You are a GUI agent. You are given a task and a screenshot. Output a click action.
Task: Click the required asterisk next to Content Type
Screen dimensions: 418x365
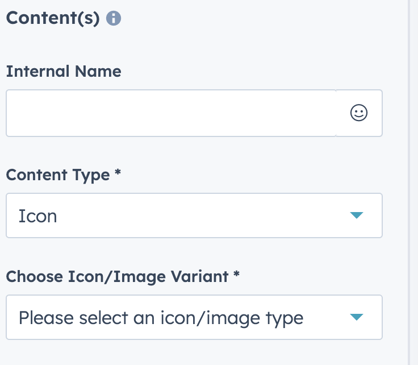pyautogui.click(x=117, y=172)
